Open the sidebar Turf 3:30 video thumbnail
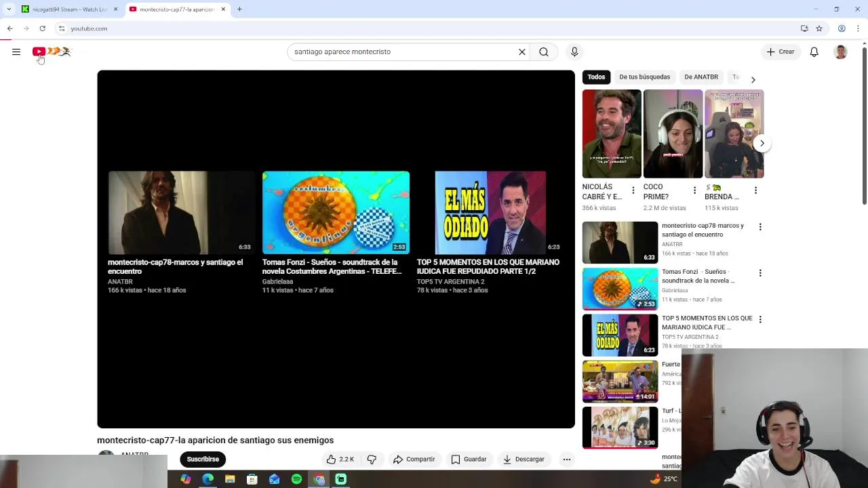 point(620,428)
